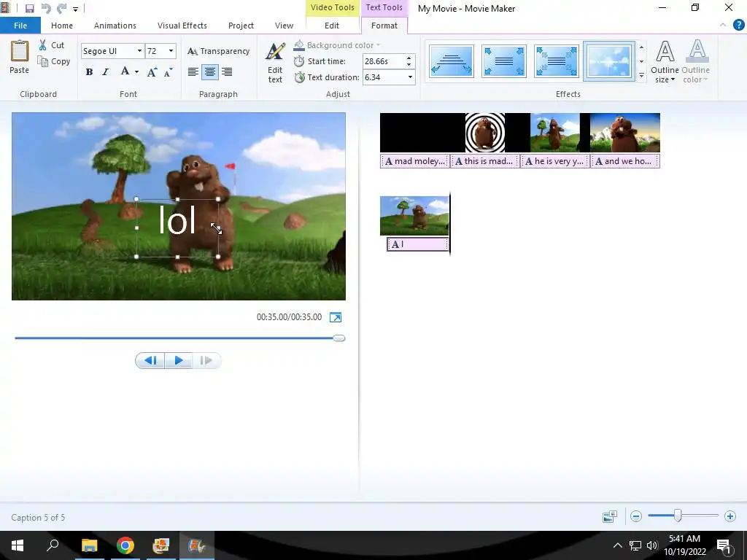Cut the selected text with scissors icon
The width and height of the screenshot is (747, 560).
pyautogui.click(x=52, y=45)
